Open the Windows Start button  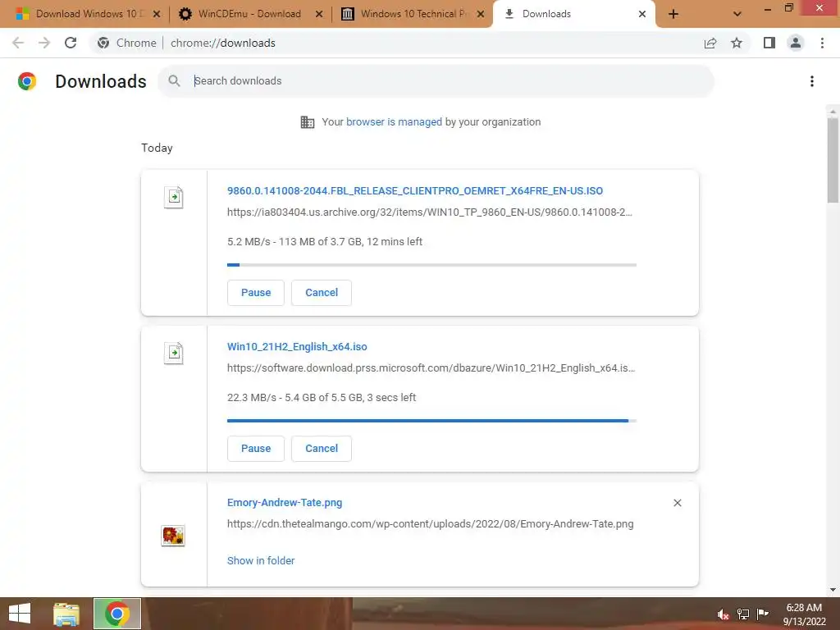click(x=20, y=614)
